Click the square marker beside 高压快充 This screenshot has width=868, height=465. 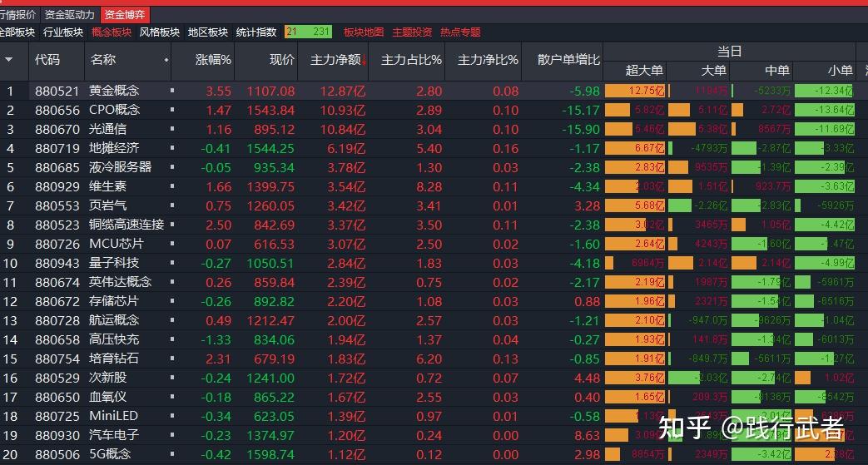pos(172,339)
